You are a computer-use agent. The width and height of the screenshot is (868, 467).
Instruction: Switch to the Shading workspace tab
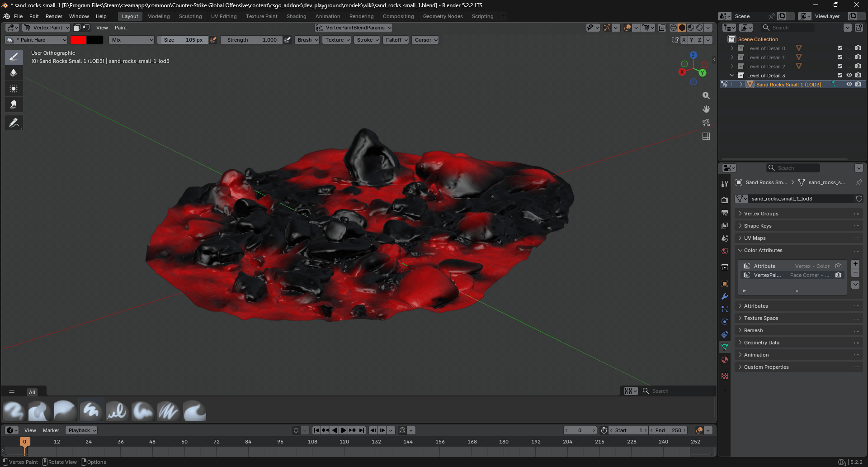296,16
